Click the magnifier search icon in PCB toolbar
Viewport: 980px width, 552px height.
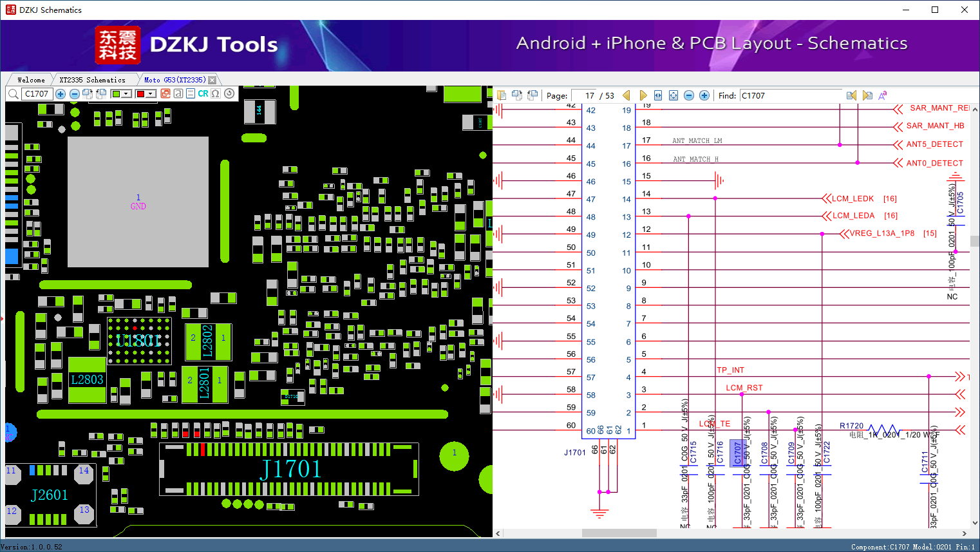pyautogui.click(x=13, y=94)
